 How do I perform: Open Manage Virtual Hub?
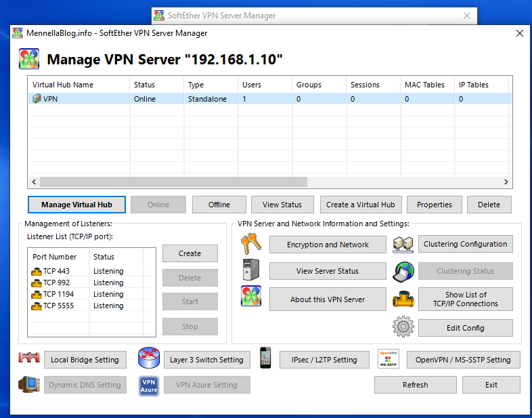pyautogui.click(x=76, y=205)
